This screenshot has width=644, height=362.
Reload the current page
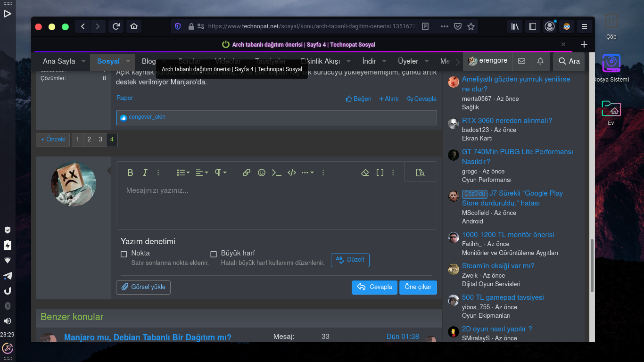pyautogui.click(x=116, y=26)
